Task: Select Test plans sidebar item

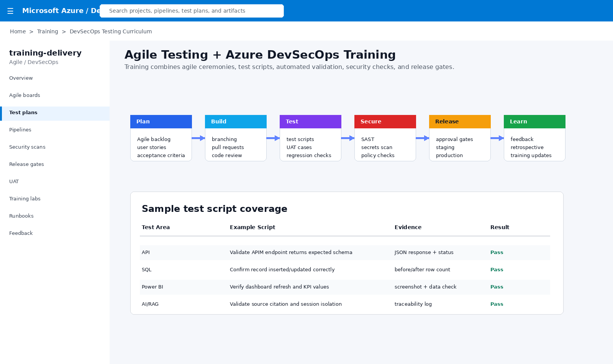Action: click(x=55, y=113)
